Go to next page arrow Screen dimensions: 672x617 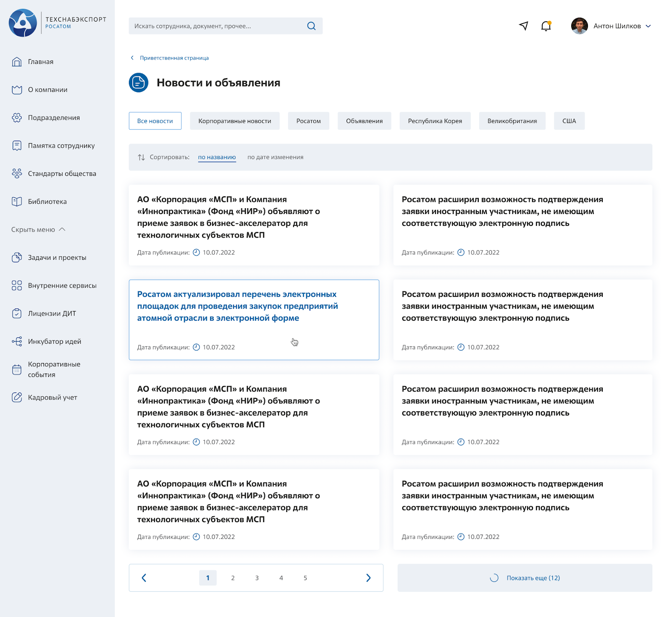[x=368, y=578]
